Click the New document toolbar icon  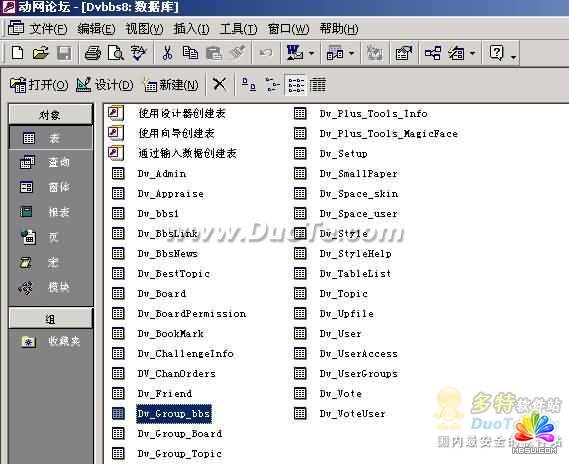pos(17,53)
